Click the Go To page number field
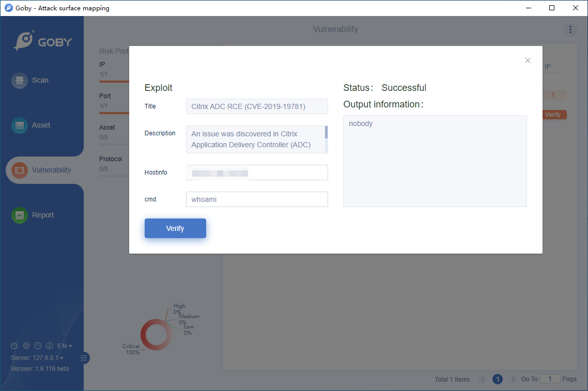The height and width of the screenshot is (391, 588). [550, 379]
